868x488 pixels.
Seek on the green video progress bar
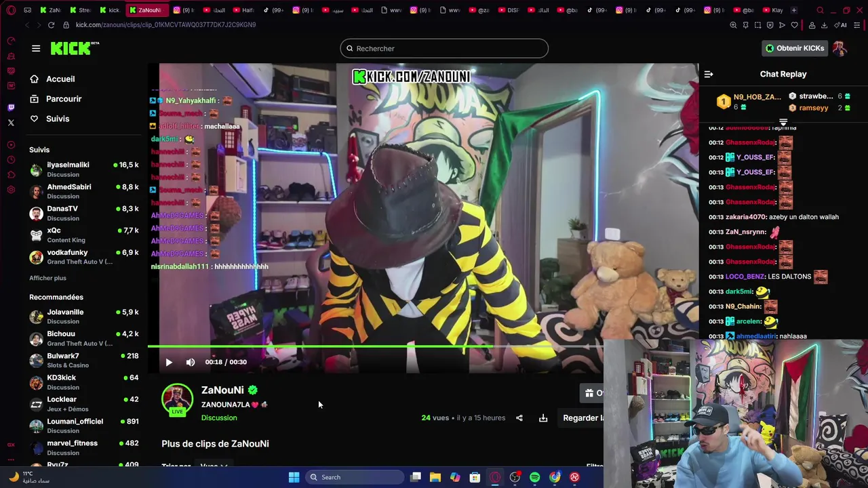tap(375, 346)
